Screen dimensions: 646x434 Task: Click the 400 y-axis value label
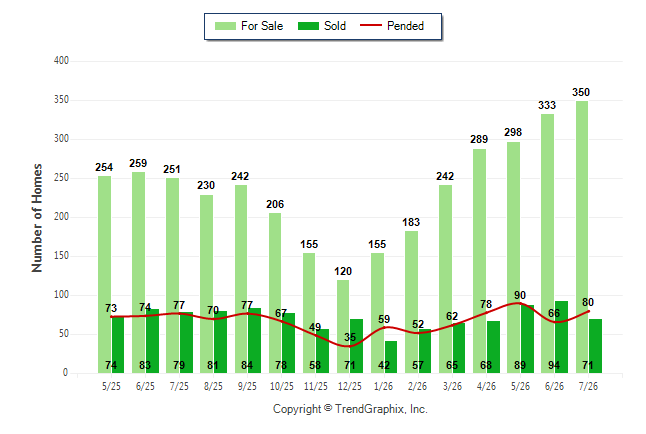61,61
